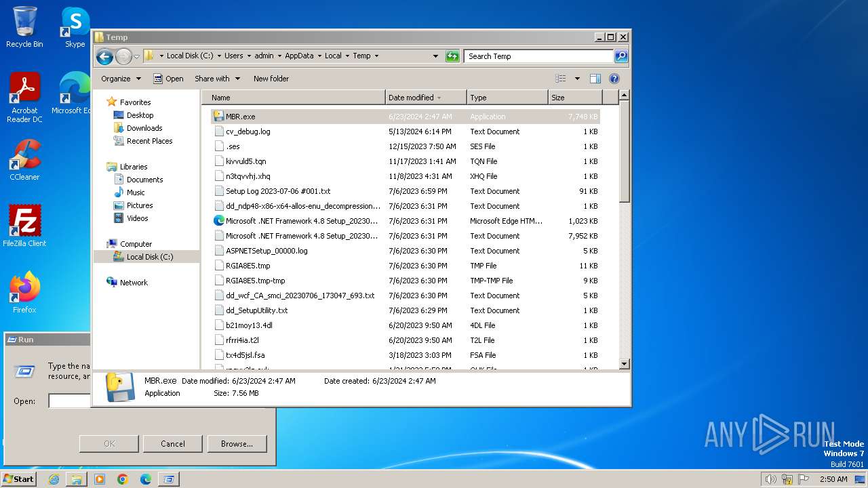The image size is (868, 488).
Task: Select ASPNETSetup_00000.log file
Action: point(406,251)
